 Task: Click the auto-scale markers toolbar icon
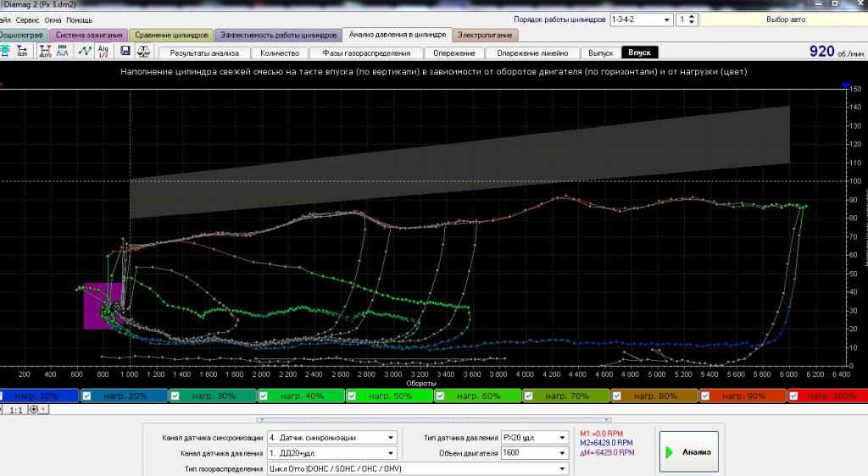[x=46, y=52]
